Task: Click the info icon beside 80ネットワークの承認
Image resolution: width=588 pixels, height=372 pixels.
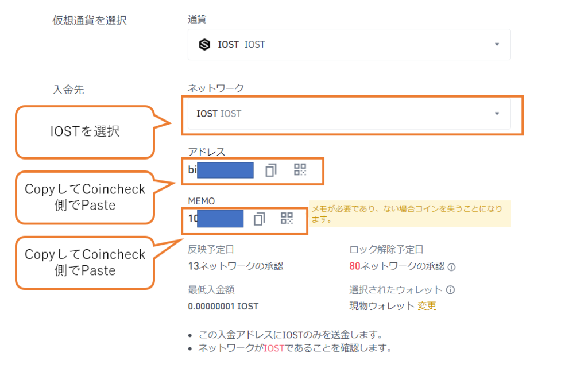Action: [452, 267]
